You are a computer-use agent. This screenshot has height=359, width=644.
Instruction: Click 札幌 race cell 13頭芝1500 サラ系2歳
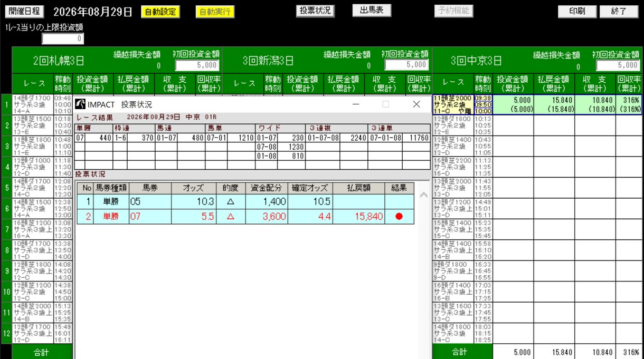pos(32,125)
